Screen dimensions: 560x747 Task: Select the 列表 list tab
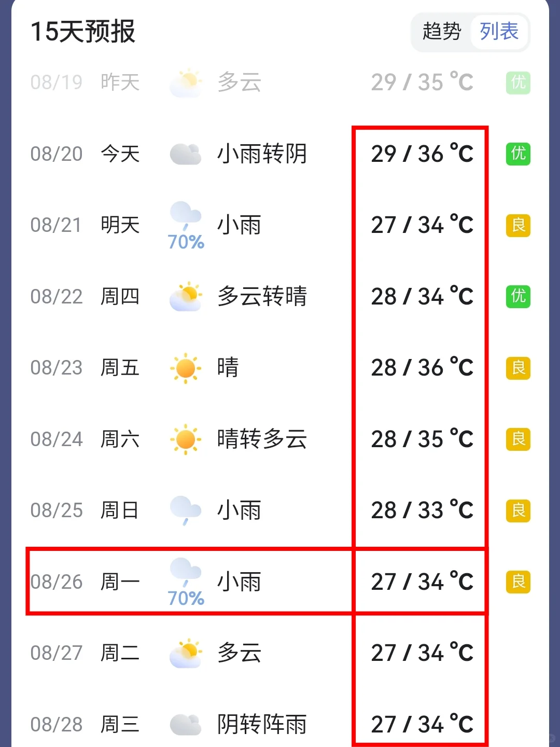coord(499,32)
